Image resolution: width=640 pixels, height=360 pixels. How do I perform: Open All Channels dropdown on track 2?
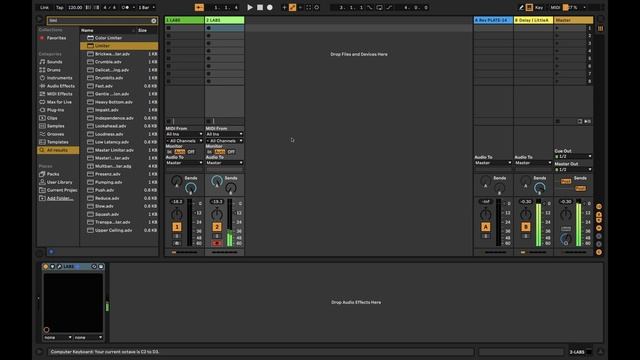224,141
